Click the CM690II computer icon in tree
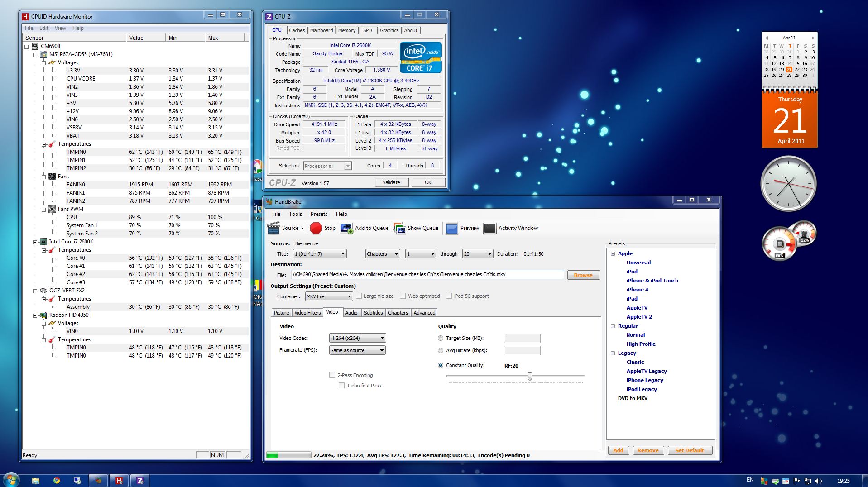Image resolution: width=868 pixels, height=487 pixels. (35, 46)
